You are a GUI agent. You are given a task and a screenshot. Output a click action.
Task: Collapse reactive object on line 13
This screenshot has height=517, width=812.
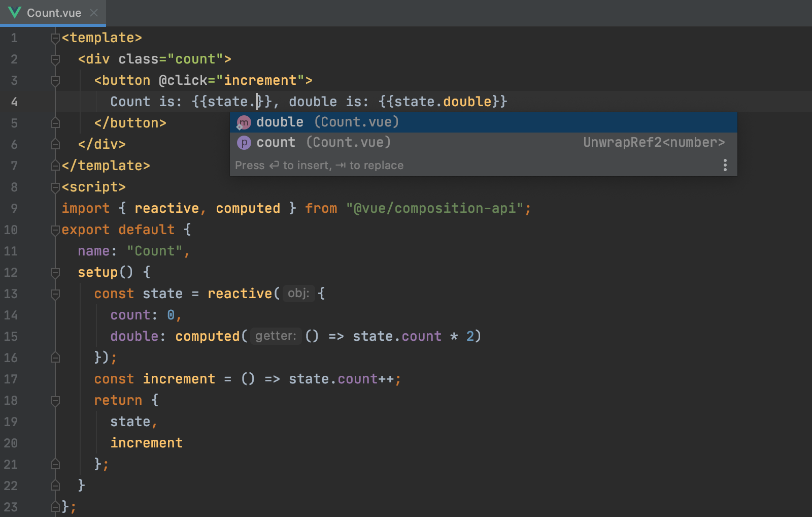tap(55, 294)
